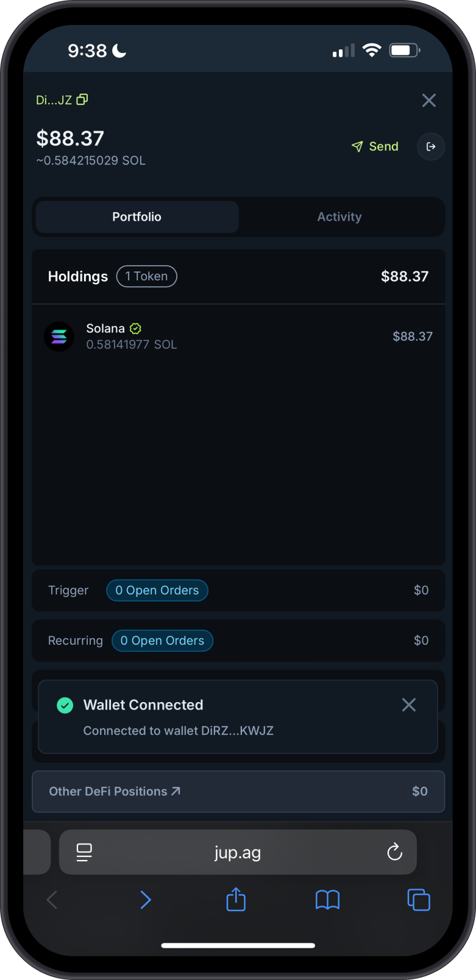Screen dimensions: 476x980
Task: Tap the Send button
Action: click(x=375, y=146)
